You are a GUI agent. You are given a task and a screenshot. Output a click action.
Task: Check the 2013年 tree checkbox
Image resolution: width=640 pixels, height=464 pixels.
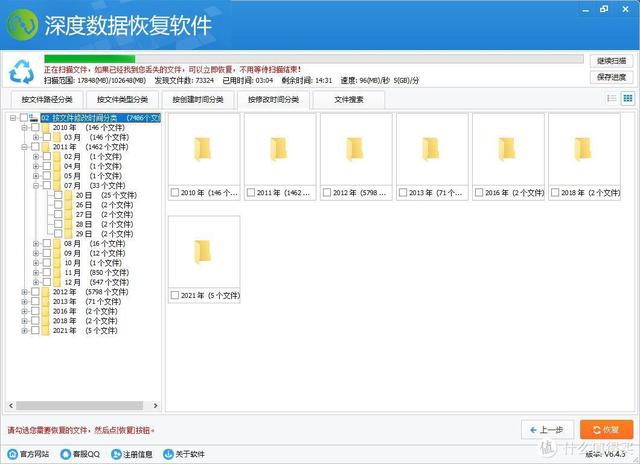point(36,302)
